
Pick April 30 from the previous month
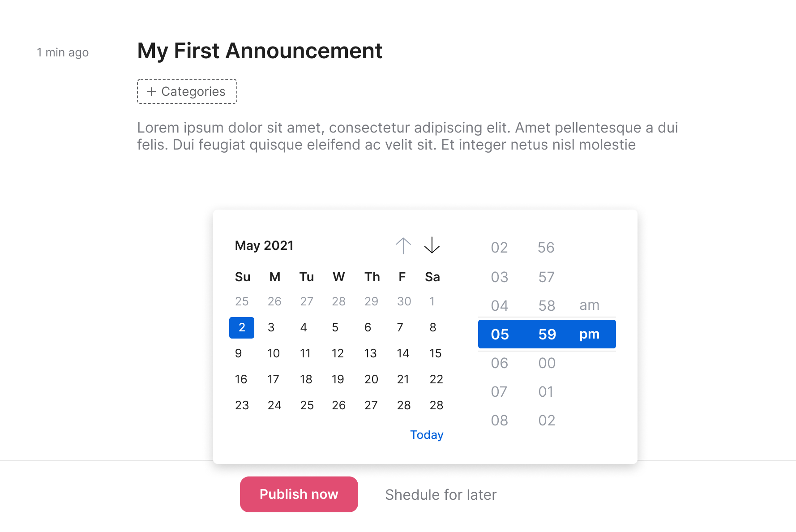tap(404, 301)
